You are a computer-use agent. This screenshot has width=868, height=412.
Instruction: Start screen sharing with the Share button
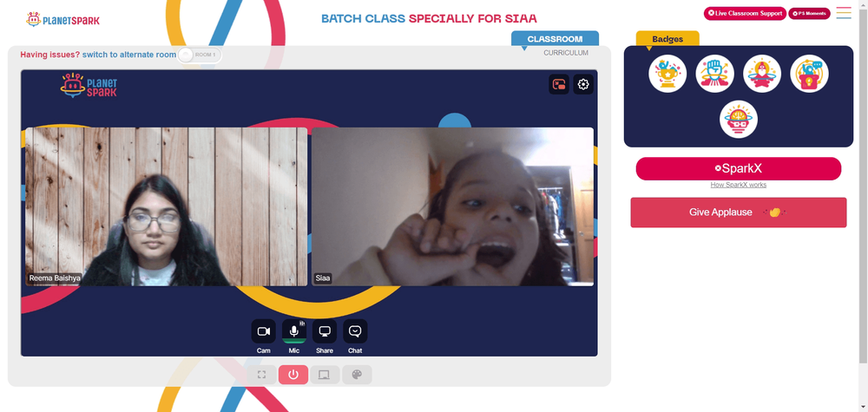tap(325, 331)
